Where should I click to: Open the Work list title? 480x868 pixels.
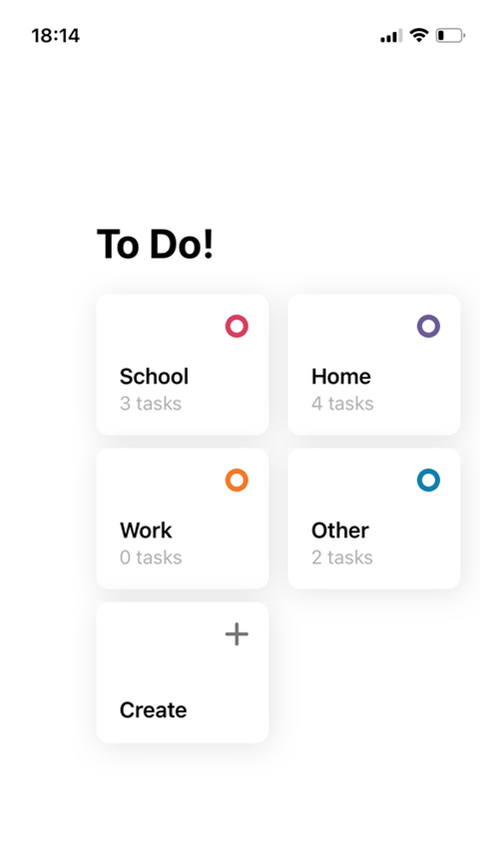click(x=146, y=530)
